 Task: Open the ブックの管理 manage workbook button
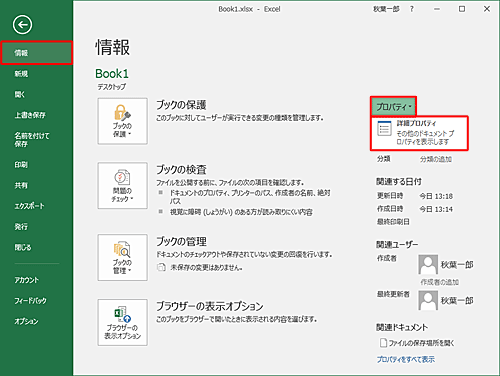(x=122, y=257)
